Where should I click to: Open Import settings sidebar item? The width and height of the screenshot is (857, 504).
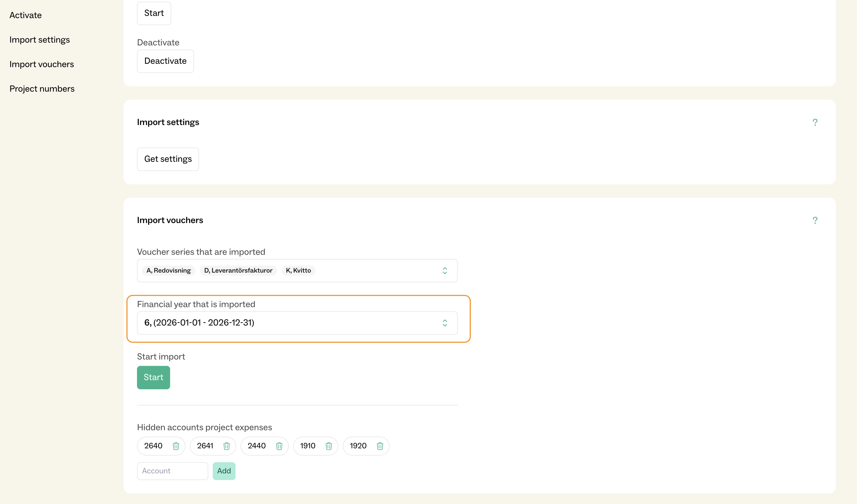click(x=40, y=40)
